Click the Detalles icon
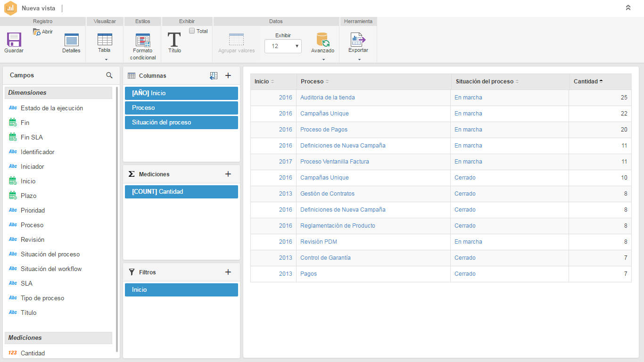644x362 pixels. tap(71, 40)
